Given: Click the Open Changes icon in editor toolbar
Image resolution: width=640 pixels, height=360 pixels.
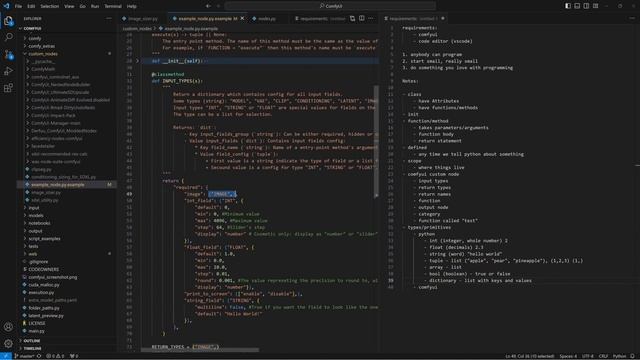Looking at the screenshot, I should [352, 18].
